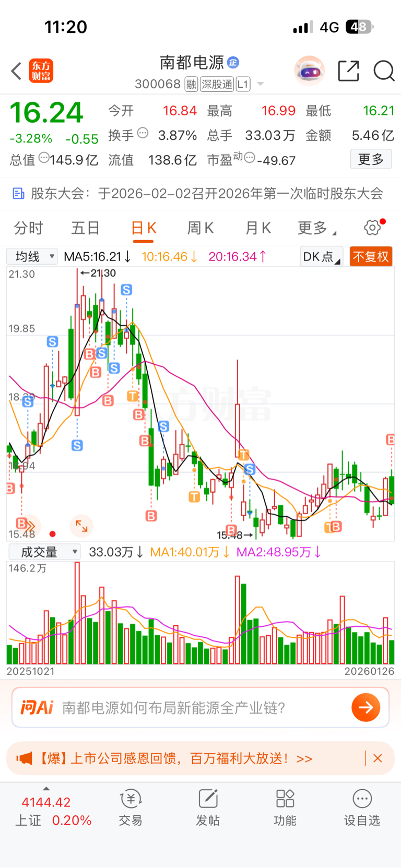Tap 设自选 add to watchlist

[362, 807]
